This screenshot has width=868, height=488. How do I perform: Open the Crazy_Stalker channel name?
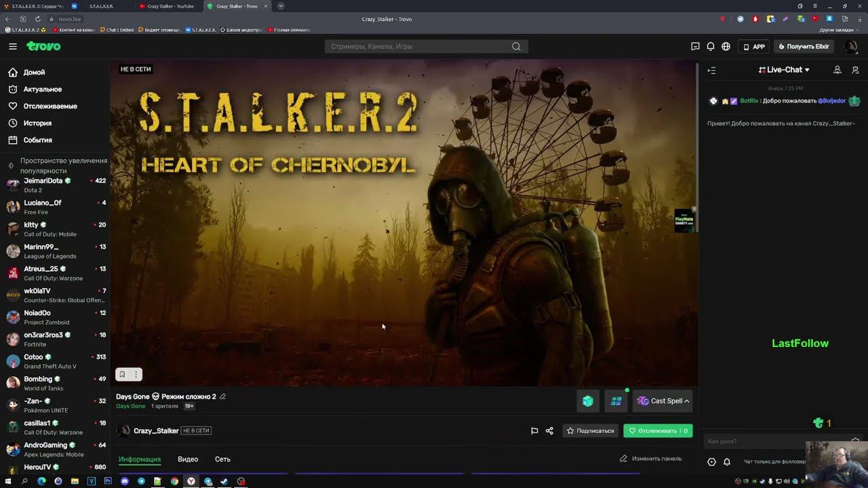[156, 430]
